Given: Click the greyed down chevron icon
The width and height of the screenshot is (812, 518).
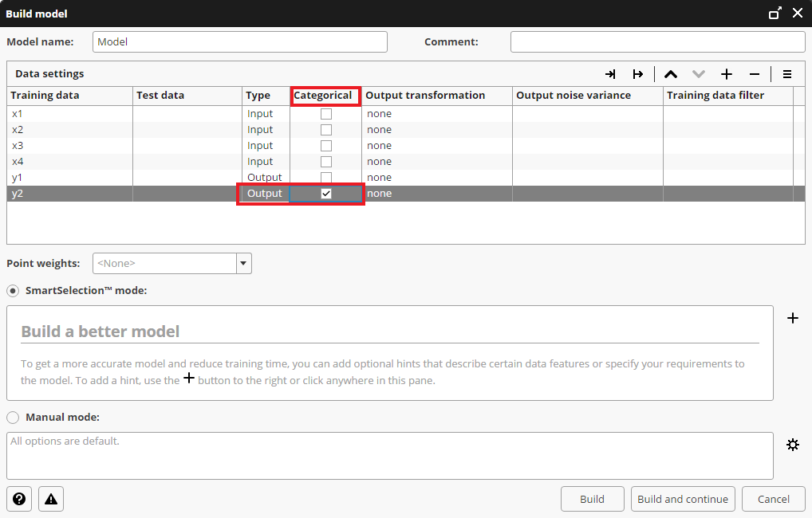Looking at the screenshot, I should [x=699, y=74].
